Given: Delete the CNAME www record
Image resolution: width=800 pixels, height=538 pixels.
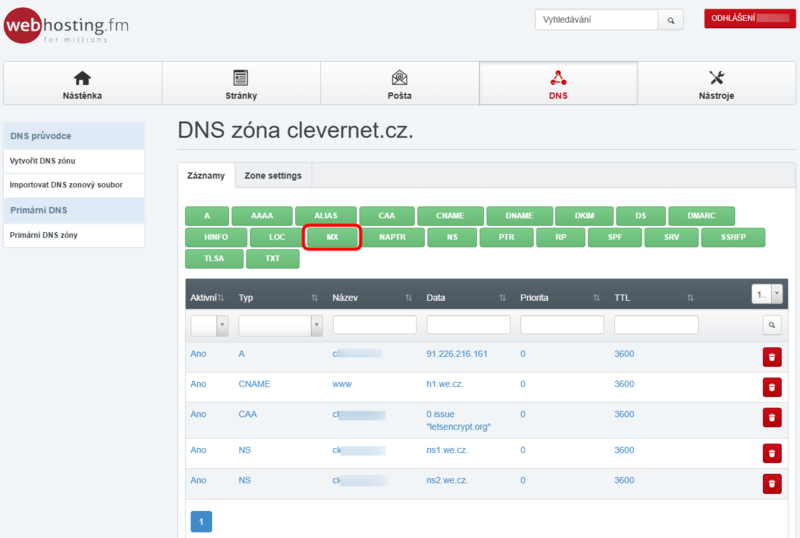Looking at the screenshot, I should (771, 387).
